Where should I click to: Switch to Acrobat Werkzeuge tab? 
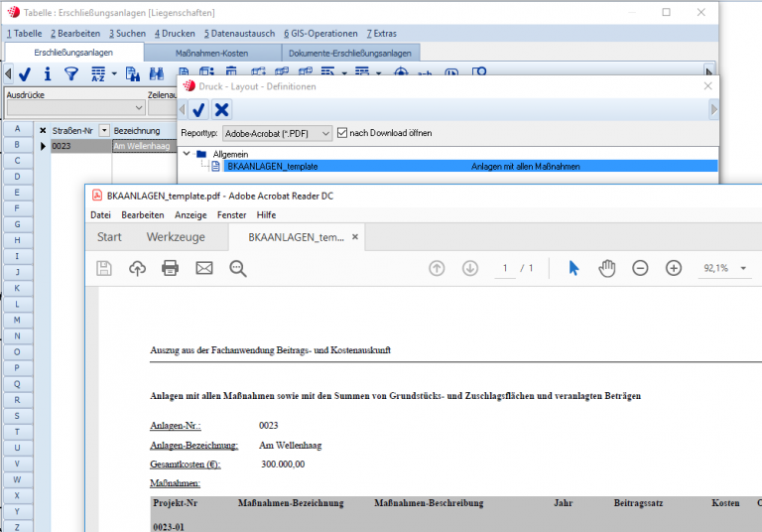176,237
